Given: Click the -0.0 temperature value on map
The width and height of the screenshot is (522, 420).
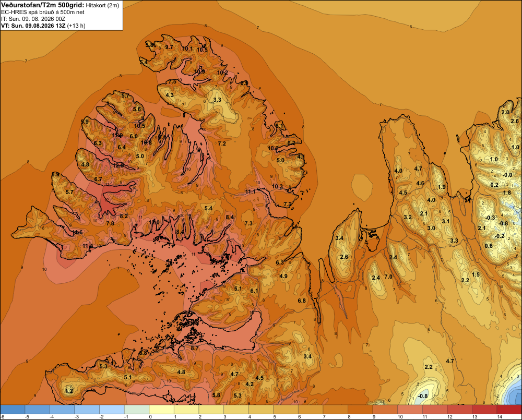Looking at the screenshot, I should click(x=507, y=175).
